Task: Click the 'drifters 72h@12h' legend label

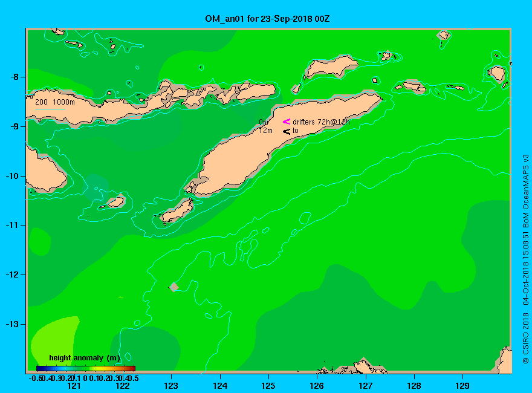Action: click(321, 122)
